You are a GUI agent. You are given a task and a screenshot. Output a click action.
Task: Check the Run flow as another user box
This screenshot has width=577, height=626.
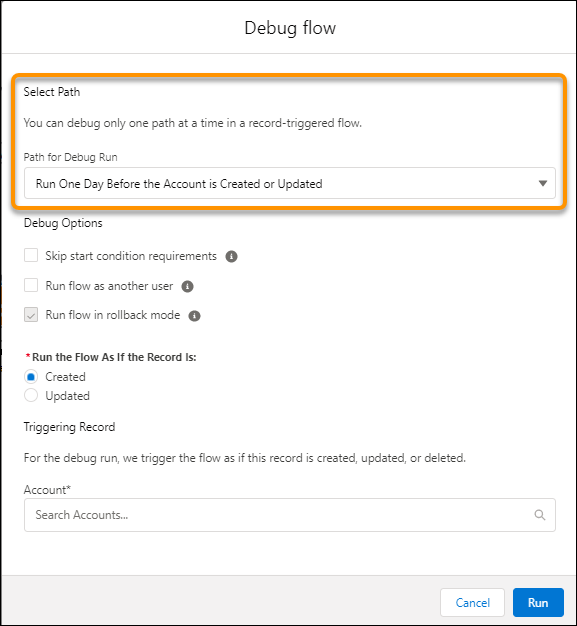click(x=31, y=285)
